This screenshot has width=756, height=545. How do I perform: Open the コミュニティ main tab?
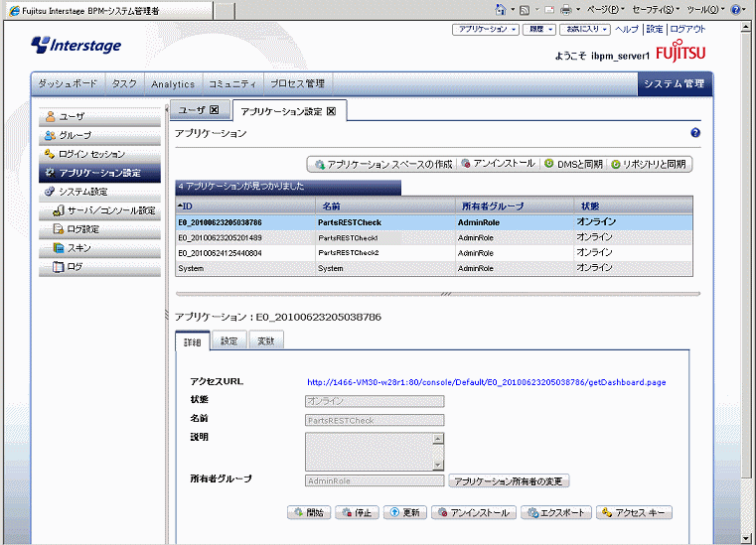[232, 83]
